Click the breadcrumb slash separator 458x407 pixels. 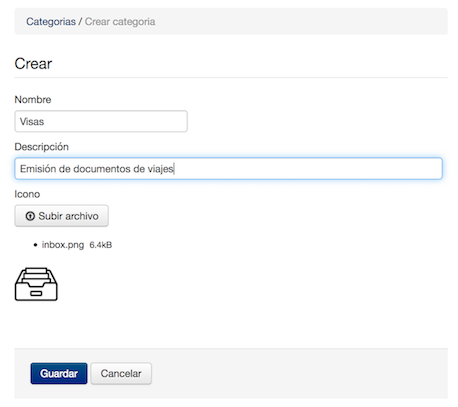coord(80,22)
